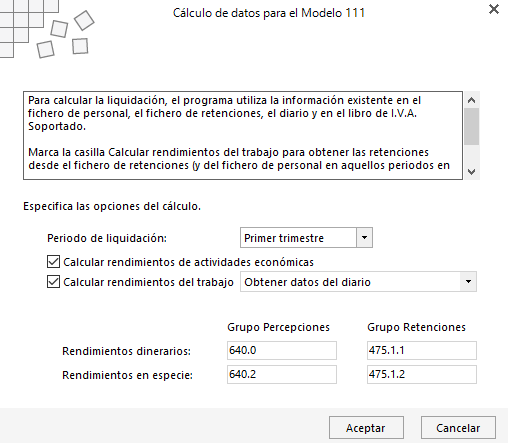The image size is (508, 443).
Task: Uncheck Calcular rendimientos de actividades económicas
Action: [53, 262]
